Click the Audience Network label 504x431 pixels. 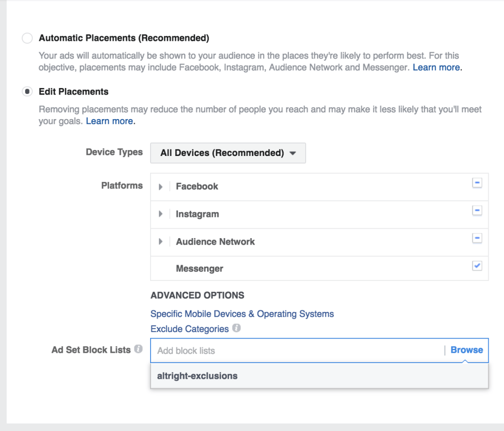(x=216, y=242)
